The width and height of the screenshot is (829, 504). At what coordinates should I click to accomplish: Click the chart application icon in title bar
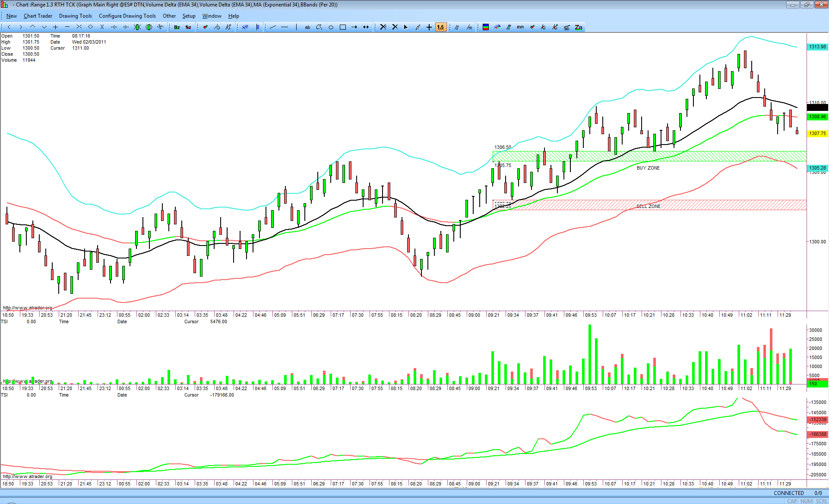[5, 5]
